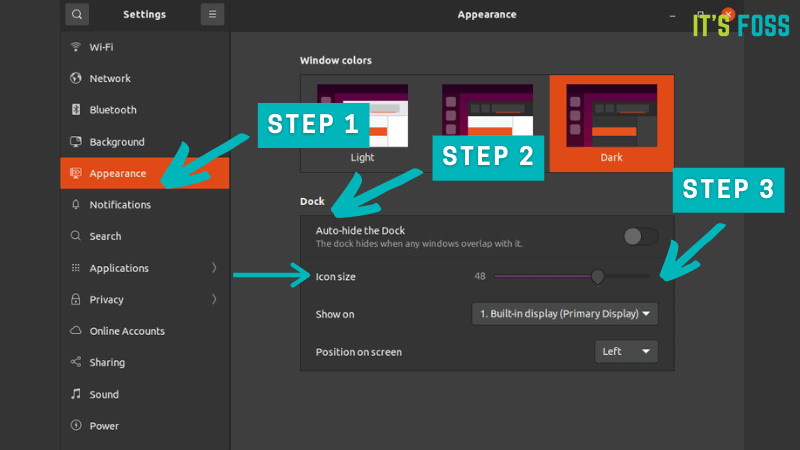The width and height of the screenshot is (800, 450).
Task: Click the Background monitor icon
Action: click(76, 142)
